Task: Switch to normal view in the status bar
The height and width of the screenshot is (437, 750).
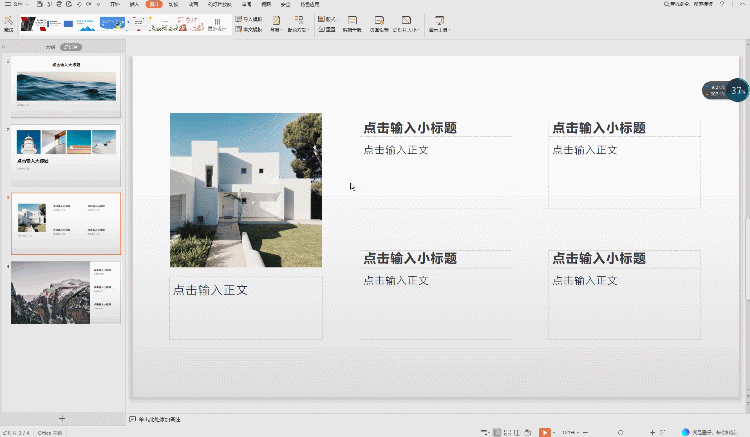Action: click(498, 432)
